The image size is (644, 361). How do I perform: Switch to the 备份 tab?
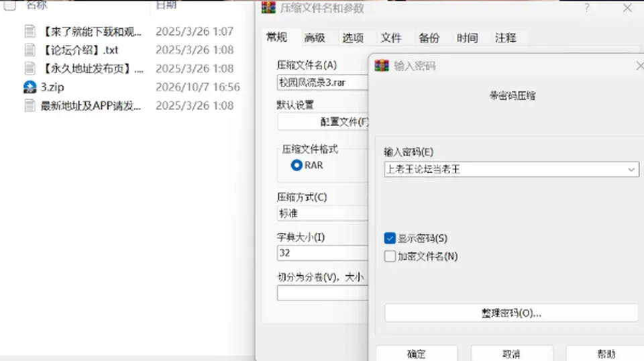(x=429, y=38)
